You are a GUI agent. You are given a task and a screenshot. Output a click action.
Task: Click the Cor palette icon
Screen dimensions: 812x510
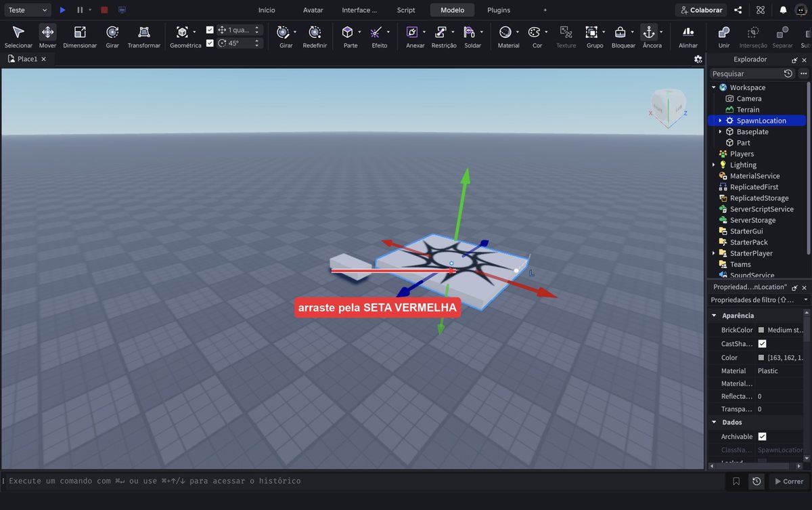coord(535,32)
